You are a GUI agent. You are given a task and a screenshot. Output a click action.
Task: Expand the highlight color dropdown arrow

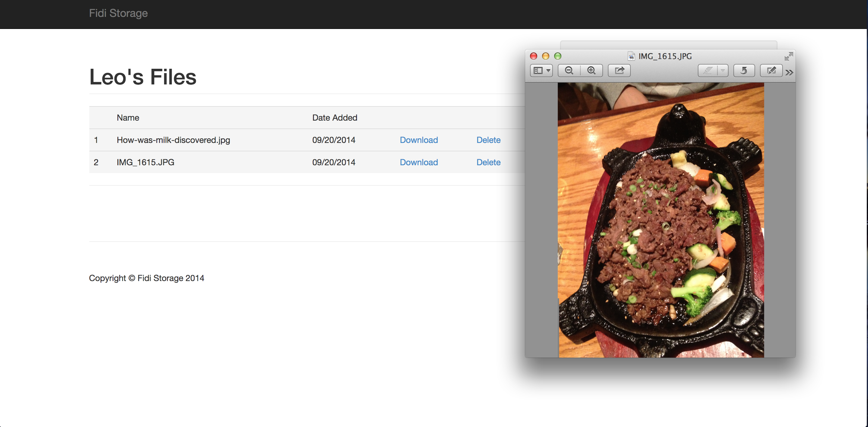point(723,71)
